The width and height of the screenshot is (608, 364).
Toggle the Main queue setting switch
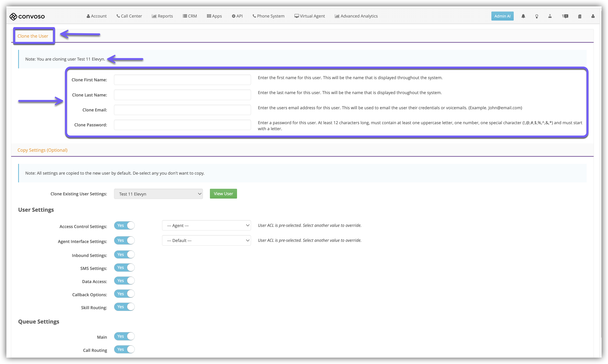coord(124,336)
